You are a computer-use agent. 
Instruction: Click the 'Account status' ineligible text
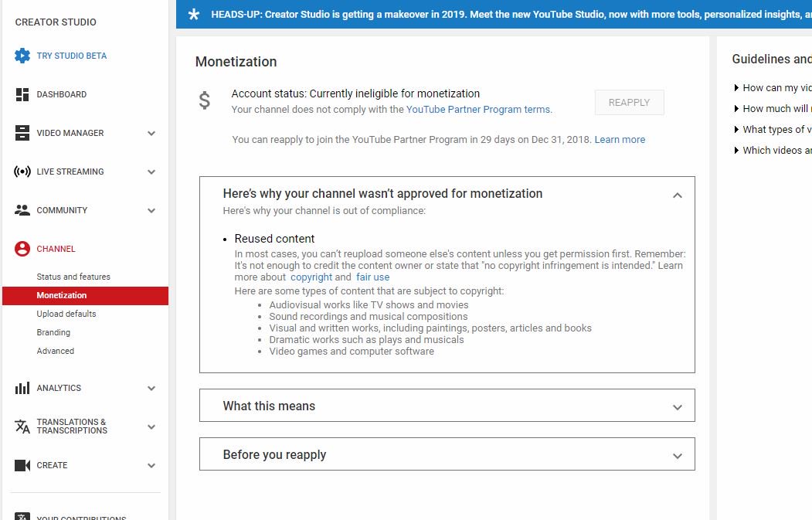(355, 93)
